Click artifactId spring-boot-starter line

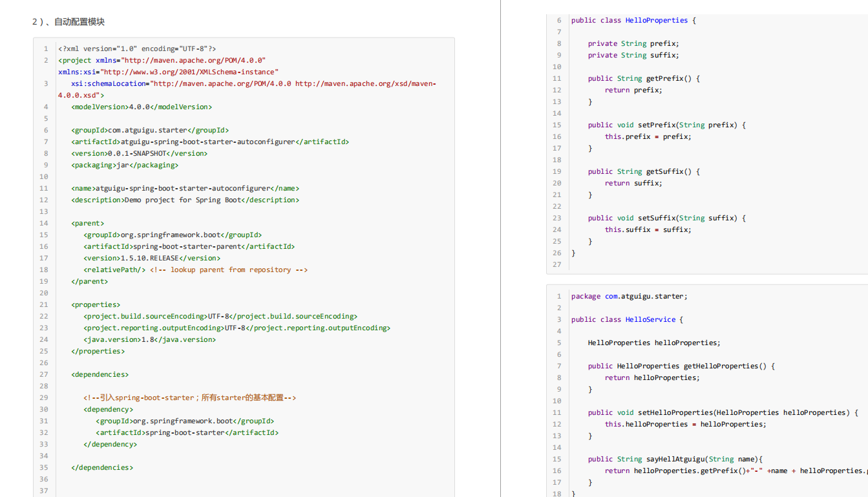[x=187, y=433]
